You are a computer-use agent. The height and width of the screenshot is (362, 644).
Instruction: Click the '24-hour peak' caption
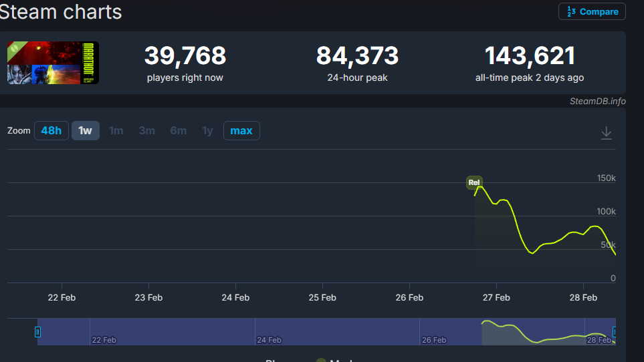tap(357, 78)
